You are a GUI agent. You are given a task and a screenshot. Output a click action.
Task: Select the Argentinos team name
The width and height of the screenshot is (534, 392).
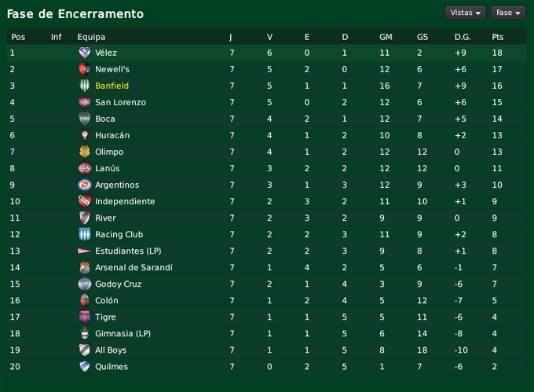[x=117, y=185]
